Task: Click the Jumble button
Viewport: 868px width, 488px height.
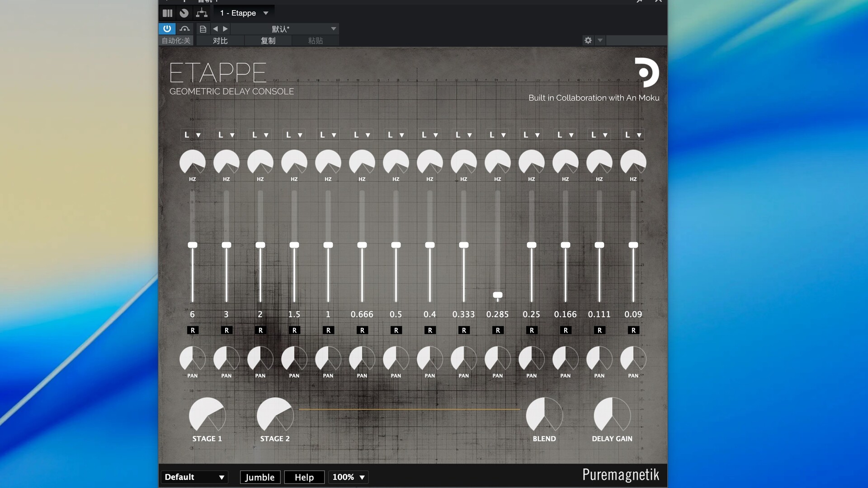Action: (260, 477)
